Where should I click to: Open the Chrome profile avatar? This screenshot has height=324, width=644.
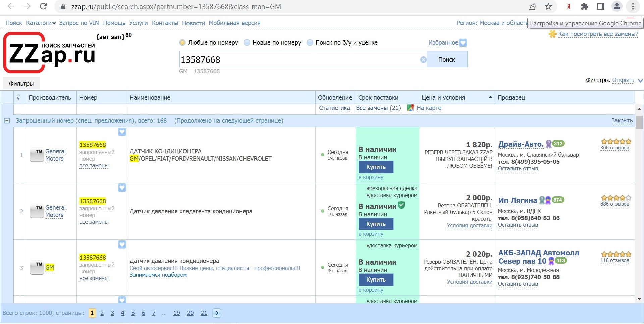[x=617, y=6]
